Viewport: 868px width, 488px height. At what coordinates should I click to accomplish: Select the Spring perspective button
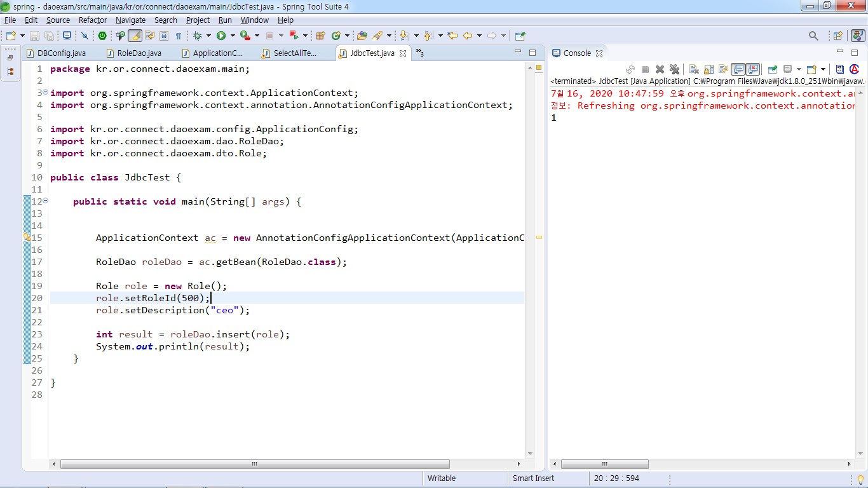point(858,36)
